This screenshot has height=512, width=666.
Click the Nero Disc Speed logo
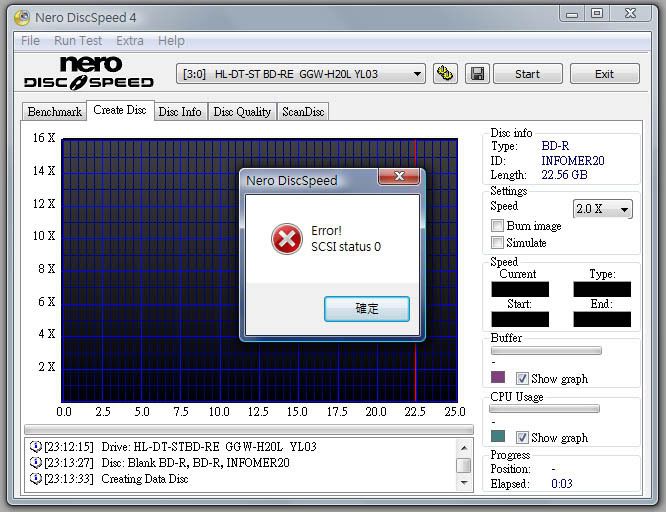89,73
